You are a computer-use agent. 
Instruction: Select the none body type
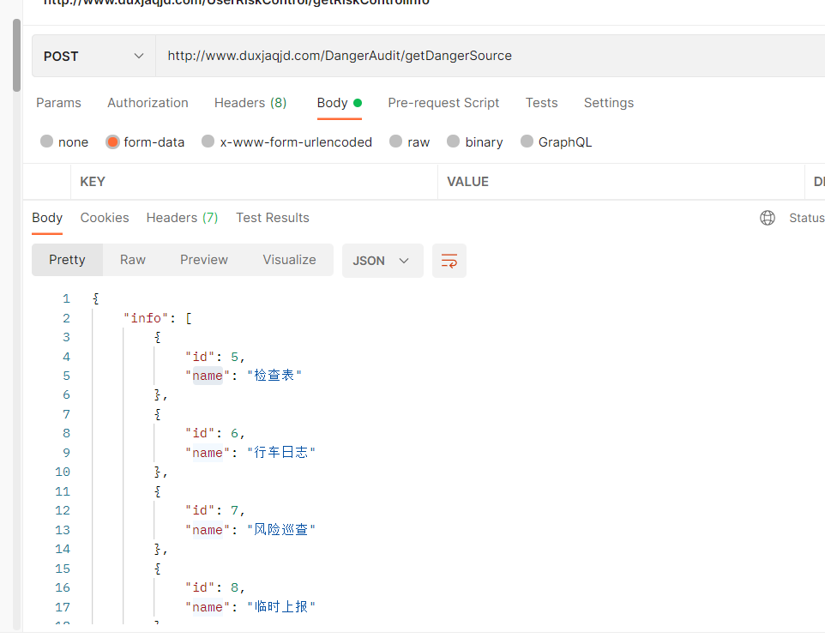click(x=47, y=141)
